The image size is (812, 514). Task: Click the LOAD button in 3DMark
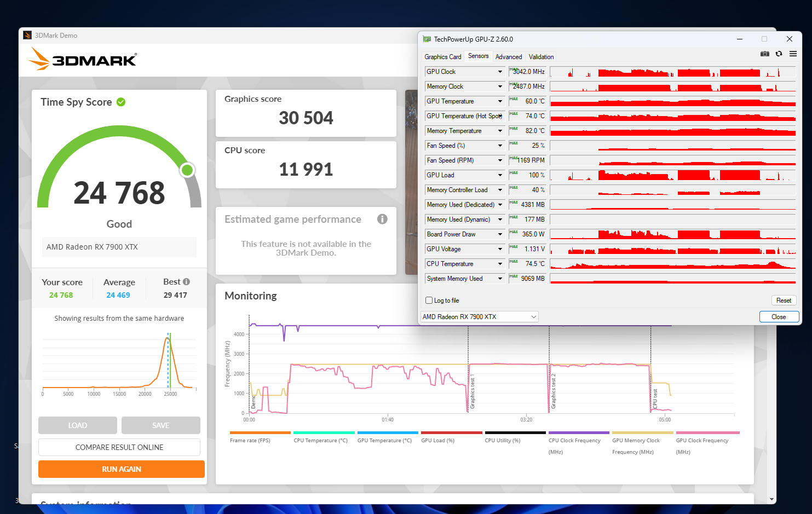(78, 425)
